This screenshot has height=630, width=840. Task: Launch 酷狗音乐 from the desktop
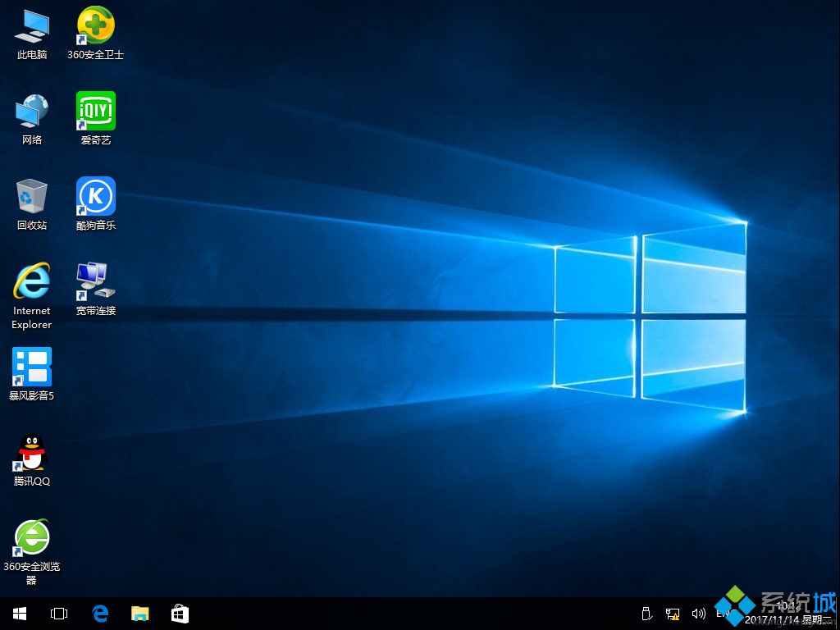(96, 197)
